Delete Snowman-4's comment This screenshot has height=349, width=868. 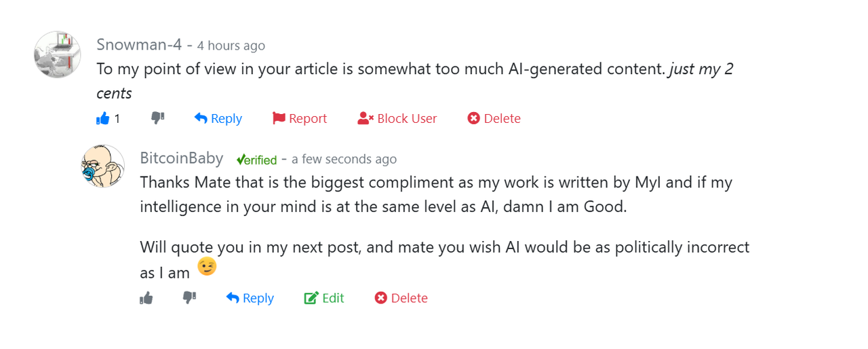coord(494,118)
